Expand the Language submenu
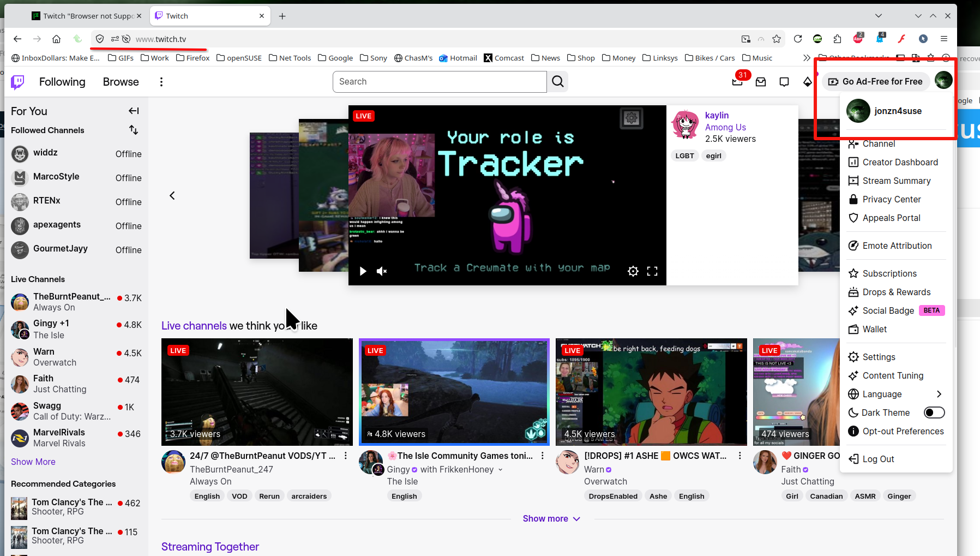 939,394
